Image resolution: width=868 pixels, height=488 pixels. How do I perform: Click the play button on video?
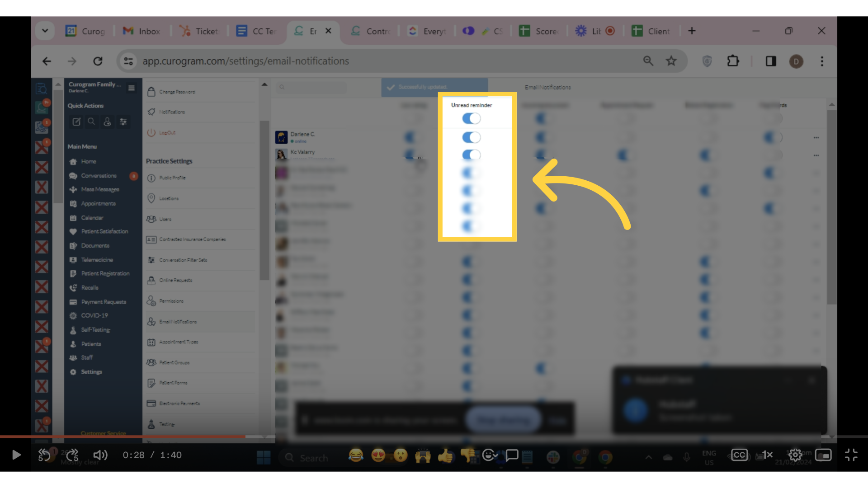pos(16,455)
